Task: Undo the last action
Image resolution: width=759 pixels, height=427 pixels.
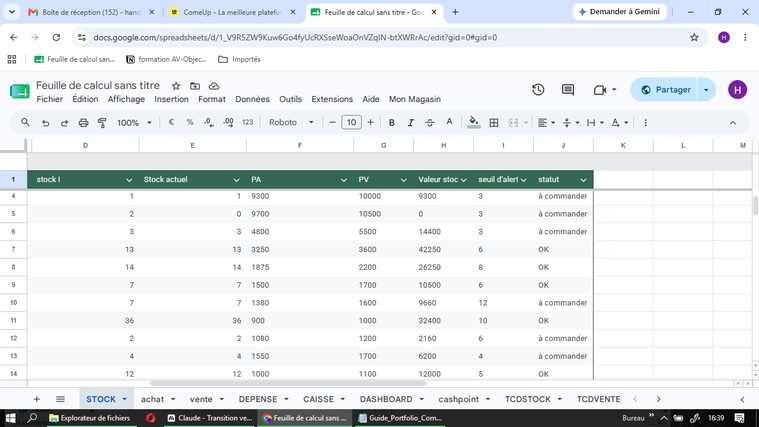Action: (46, 123)
